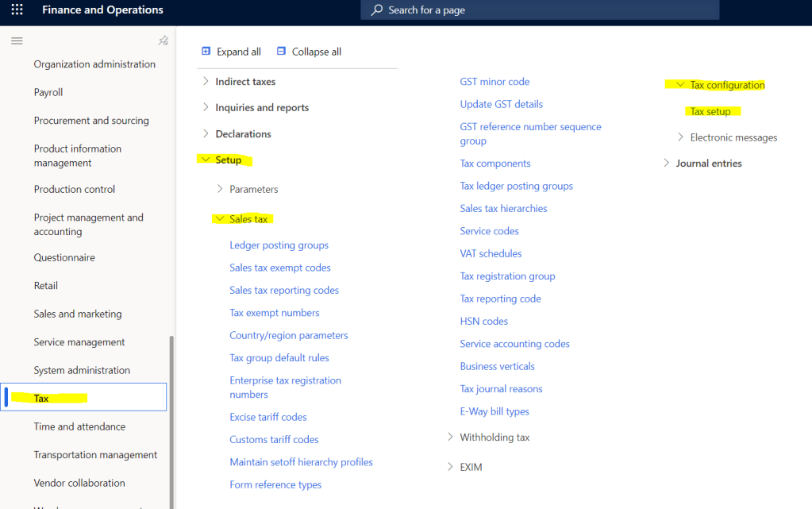
Task: Click the Collapse all icon
Action: (x=281, y=52)
